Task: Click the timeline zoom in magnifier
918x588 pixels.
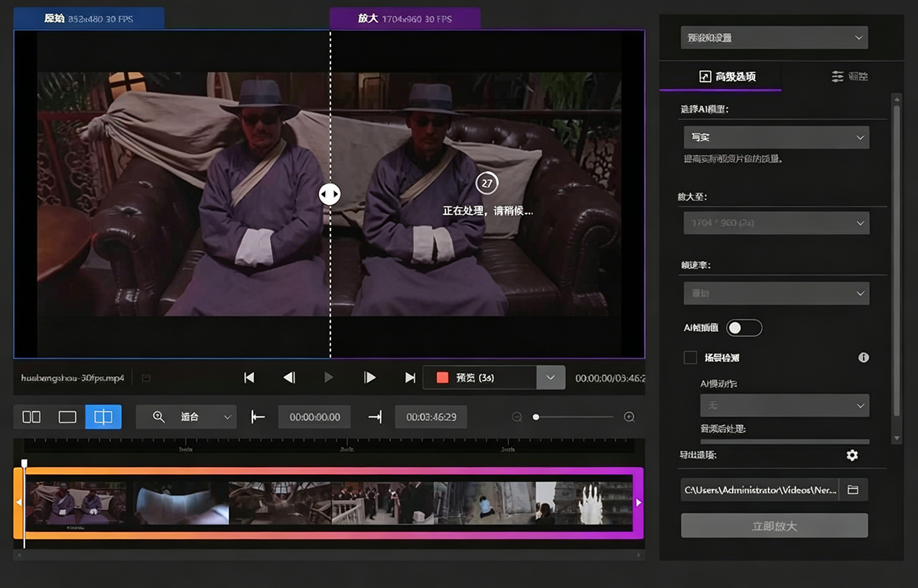Action: pyautogui.click(x=630, y=417)
